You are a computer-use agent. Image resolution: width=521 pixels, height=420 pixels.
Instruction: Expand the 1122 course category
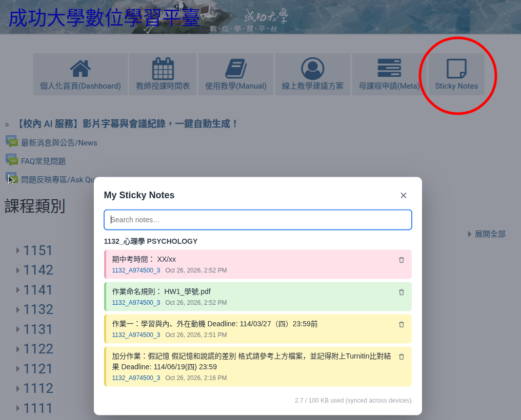point(18,349)
